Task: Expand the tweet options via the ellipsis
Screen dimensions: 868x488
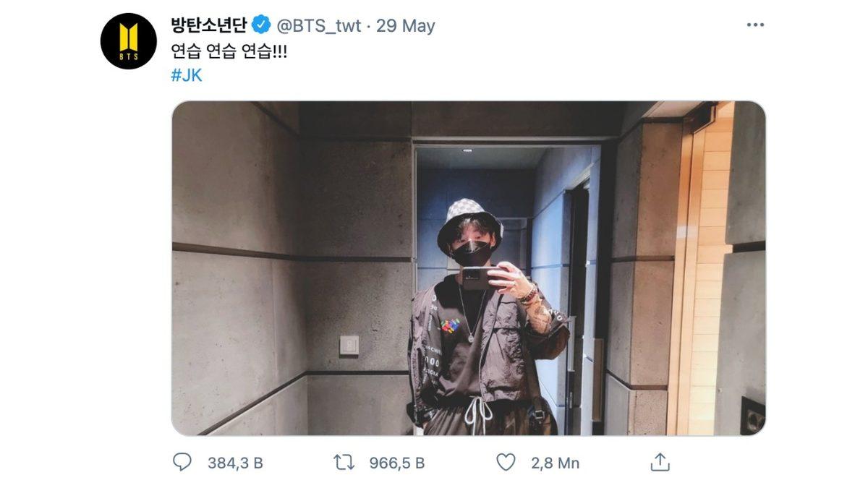Action: coord(754,24)
